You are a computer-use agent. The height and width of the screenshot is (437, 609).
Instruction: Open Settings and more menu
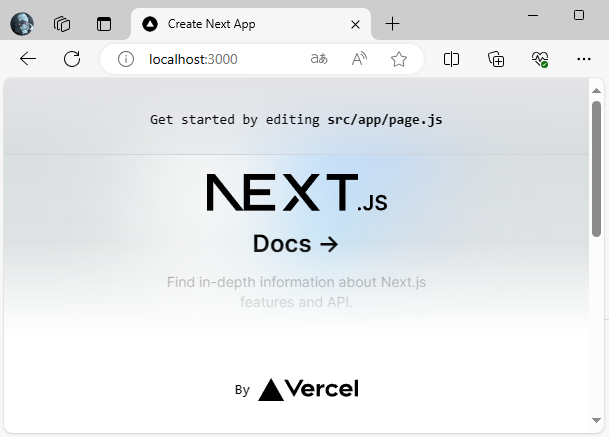click(584, 59)
